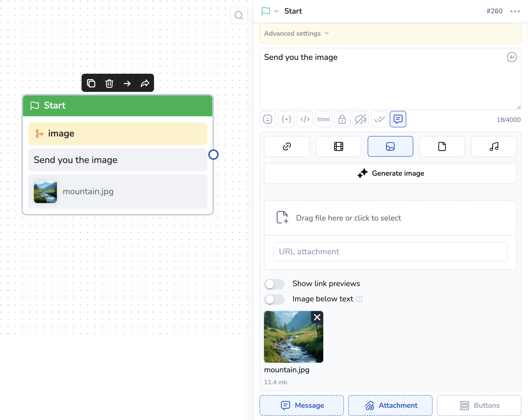Click the emoji picker icon

tap(268, 119)
